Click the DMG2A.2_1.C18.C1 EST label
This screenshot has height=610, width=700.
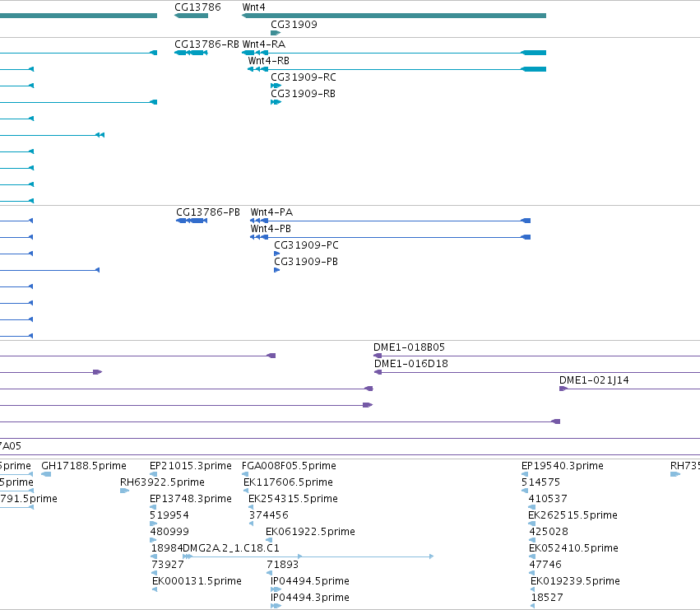pyautogui.click(x=231, y=548)
